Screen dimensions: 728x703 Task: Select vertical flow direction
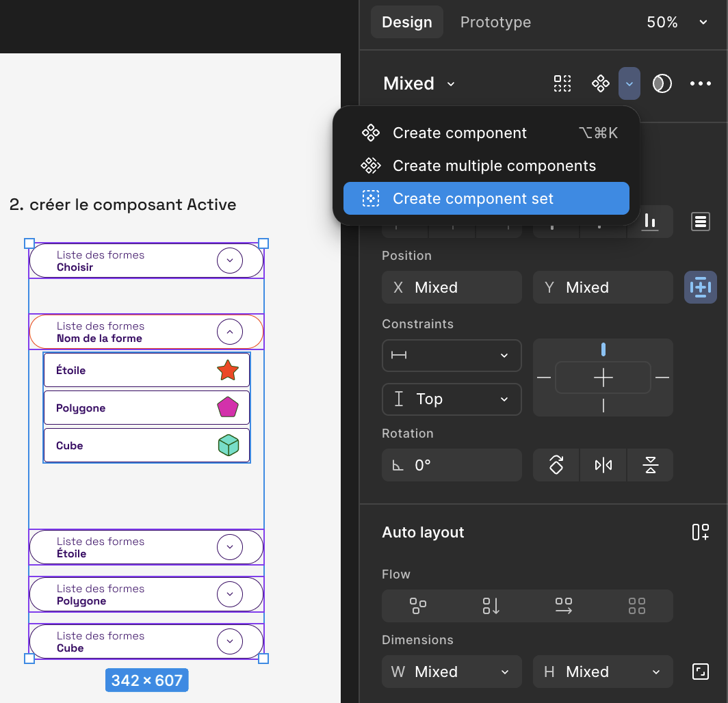pos(491,606)
